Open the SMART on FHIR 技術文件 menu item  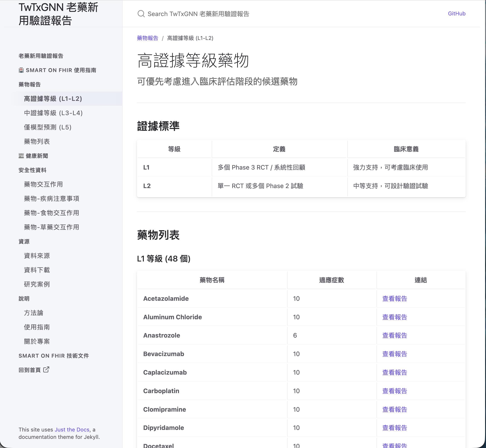point(54,356)
